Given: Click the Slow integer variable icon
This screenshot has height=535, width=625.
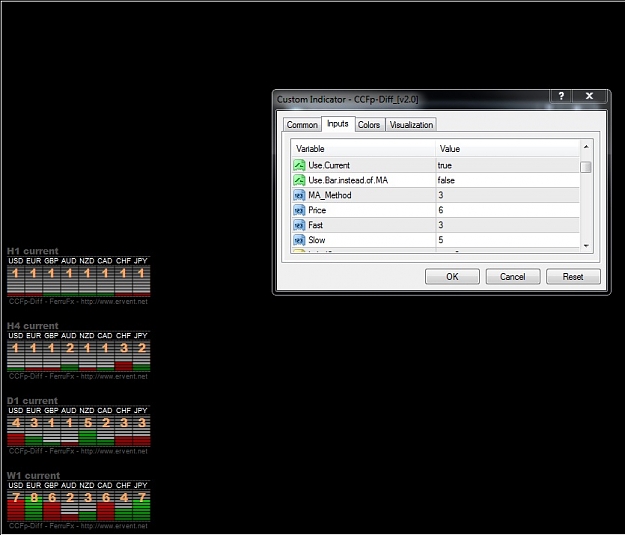Looking at the screenshot, I should coord(299,240).
